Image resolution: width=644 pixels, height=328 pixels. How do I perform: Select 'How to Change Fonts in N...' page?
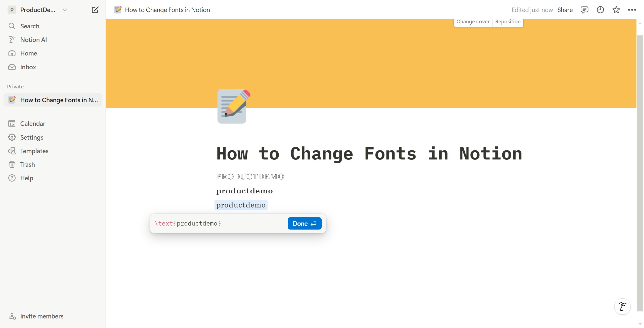(x=53, y=100)
